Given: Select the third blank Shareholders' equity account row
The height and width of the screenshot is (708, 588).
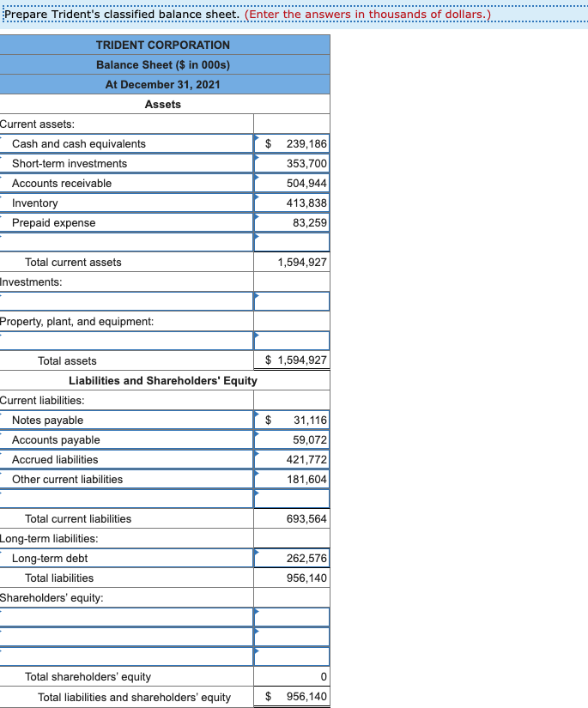Looking at the screenshot, I should tap(126, 657).
